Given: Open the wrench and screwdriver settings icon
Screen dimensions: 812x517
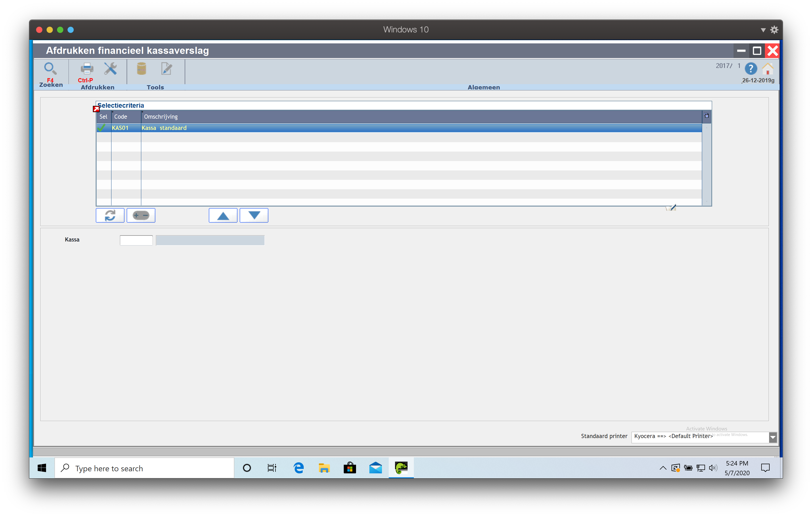Looking at the screenshot, I should point(110,68).
